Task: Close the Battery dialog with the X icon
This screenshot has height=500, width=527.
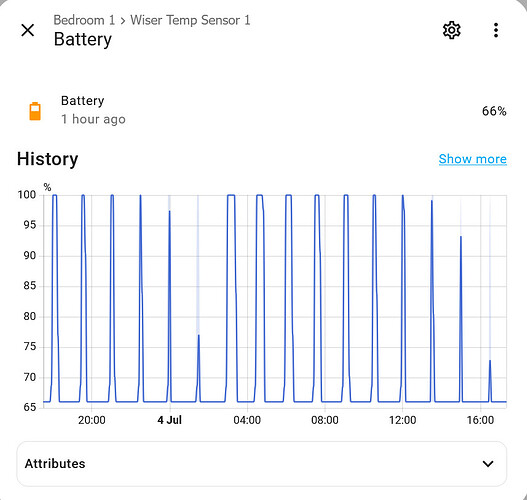Action: click(x=28, y=30)
